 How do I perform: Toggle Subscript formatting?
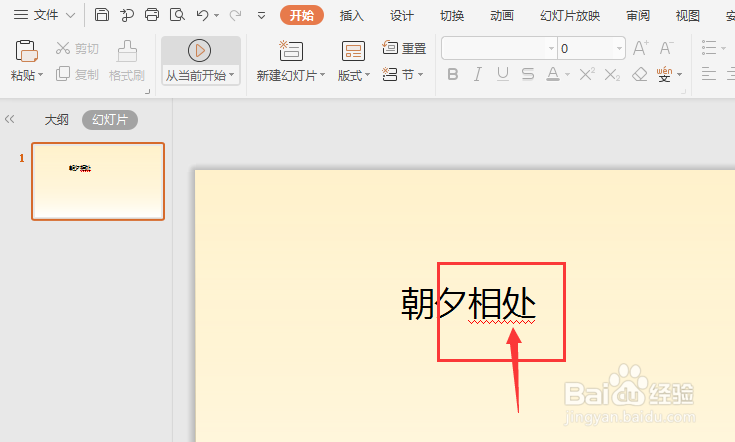click(x=612, y=74)
